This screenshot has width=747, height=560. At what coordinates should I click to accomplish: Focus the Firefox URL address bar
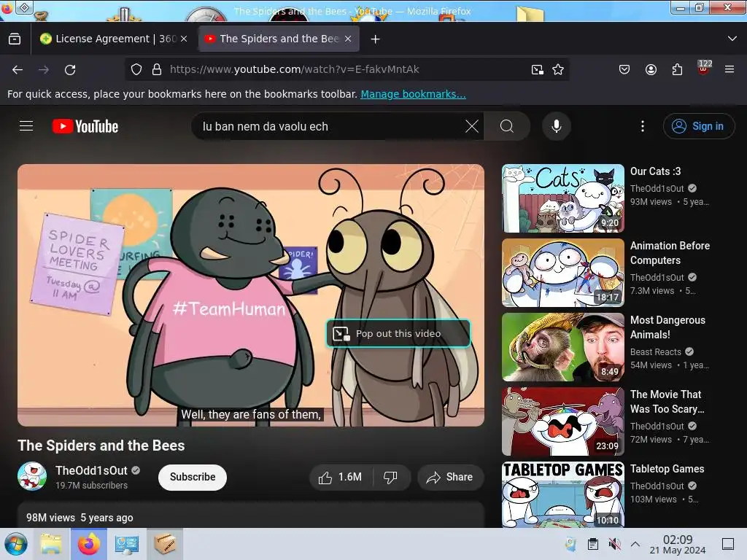pyautogui.click(x=345, y=69)
